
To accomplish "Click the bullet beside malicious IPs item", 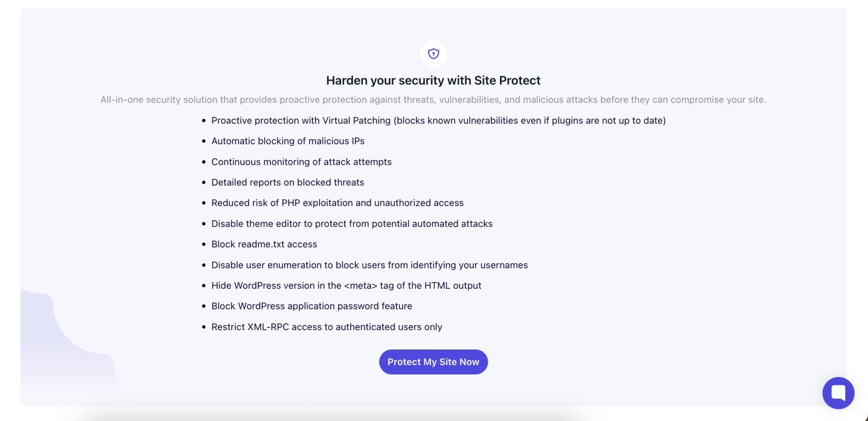I will [203, 141].
